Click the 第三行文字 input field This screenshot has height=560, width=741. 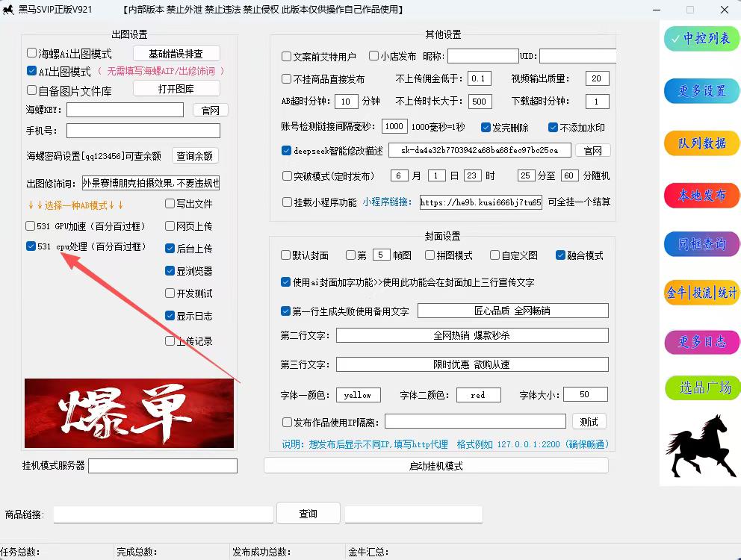click(x=472, y=364)
